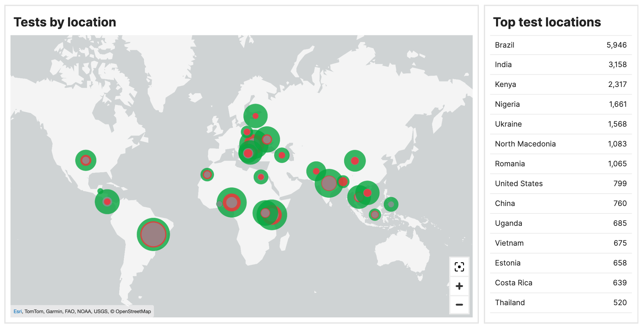
Task: Select the West Africa test bubble
Action: pyautogui.click(x=232, y=203)
